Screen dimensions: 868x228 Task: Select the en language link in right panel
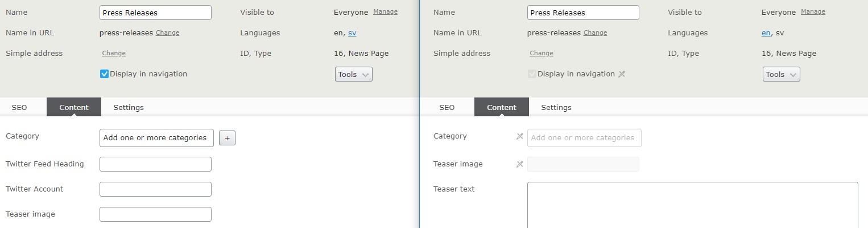(766, 33)
